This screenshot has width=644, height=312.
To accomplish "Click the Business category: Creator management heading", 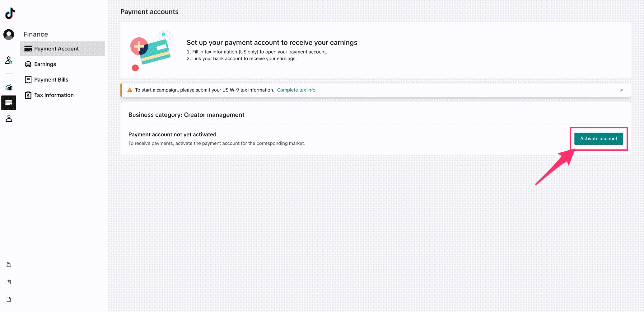I will tap(186, 115).
